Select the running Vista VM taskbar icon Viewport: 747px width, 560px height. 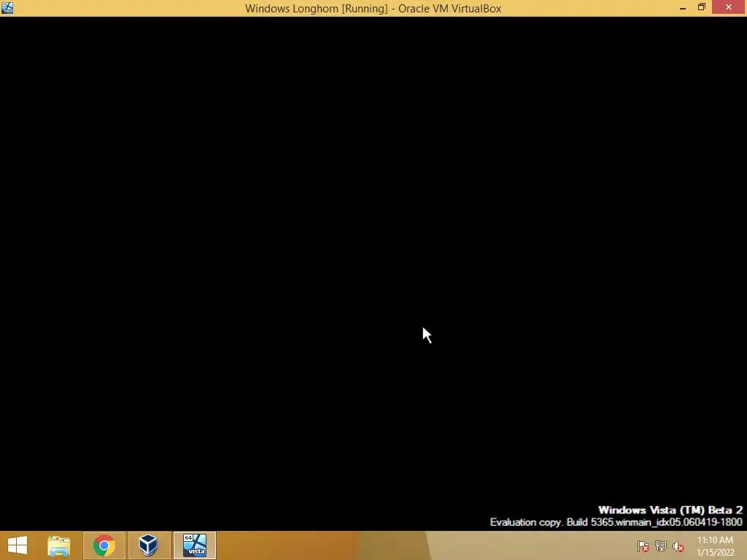click(194, 545)
